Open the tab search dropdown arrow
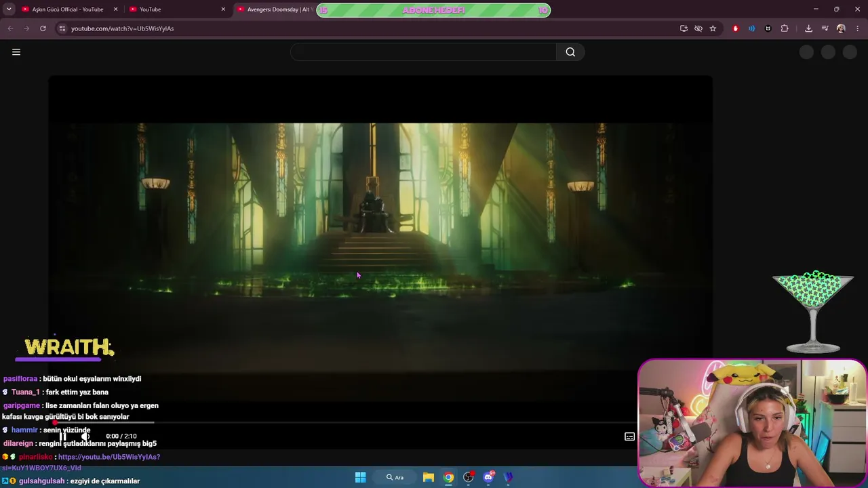Viewport: 868px width, 488px height. point(9,9)
